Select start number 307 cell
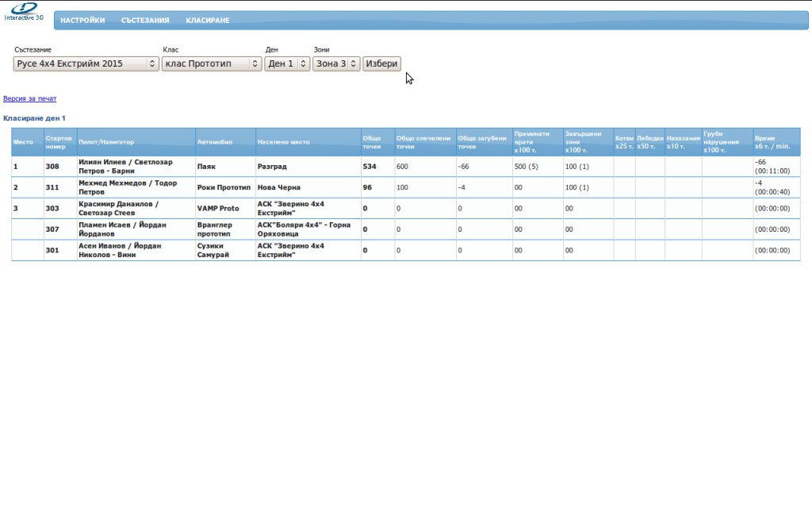812x508 pixels. [x=60, y=229]
